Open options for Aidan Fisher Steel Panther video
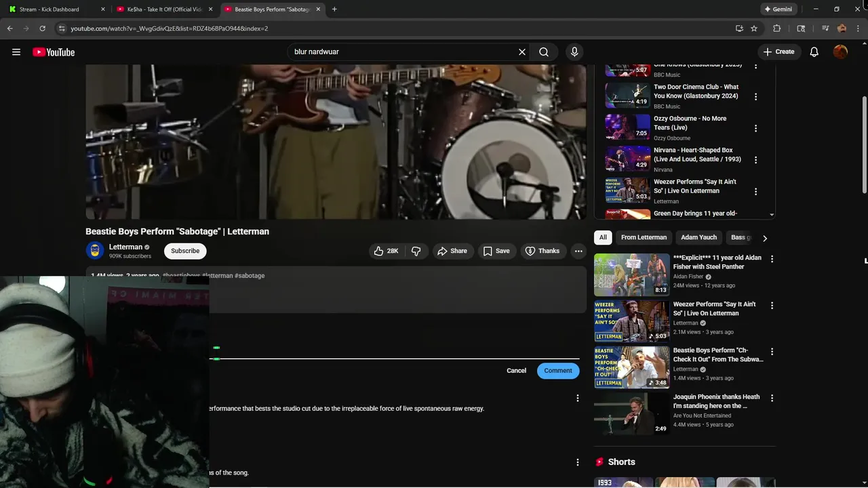This screenshot has height=488, width=868. [x=772, y=259]
